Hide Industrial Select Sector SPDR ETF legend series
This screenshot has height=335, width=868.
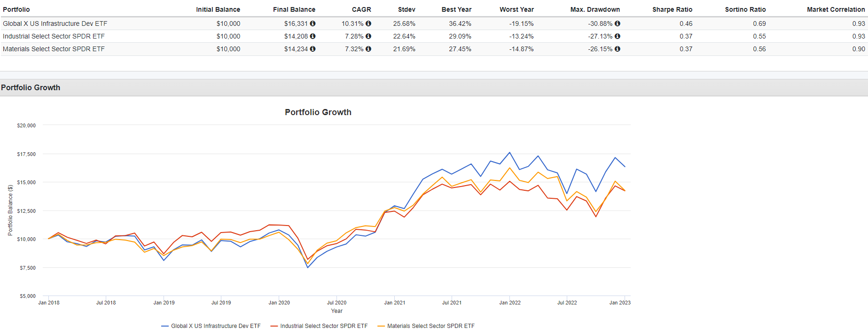(x=323, y=326)
